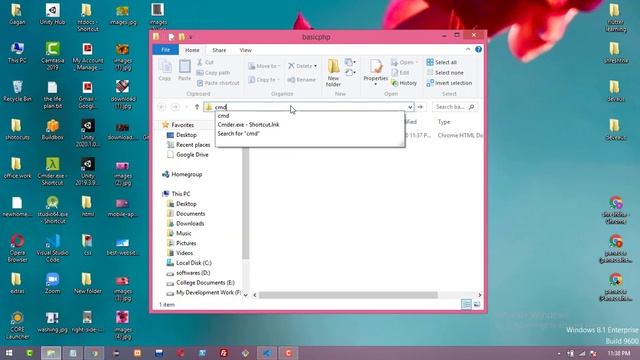Expand the Open dropdown in ribbon
This screenshot has width=640, height=360.
point(404,62)
